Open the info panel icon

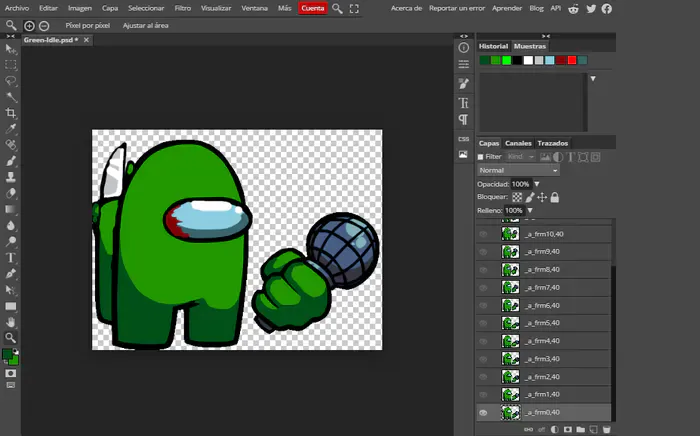(463, 47)
